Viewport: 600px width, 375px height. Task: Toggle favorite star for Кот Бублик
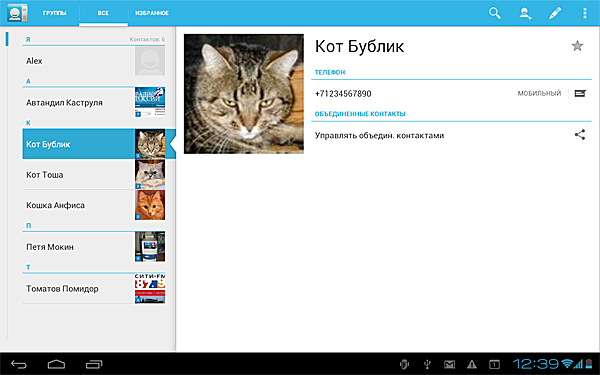point(577,46)
